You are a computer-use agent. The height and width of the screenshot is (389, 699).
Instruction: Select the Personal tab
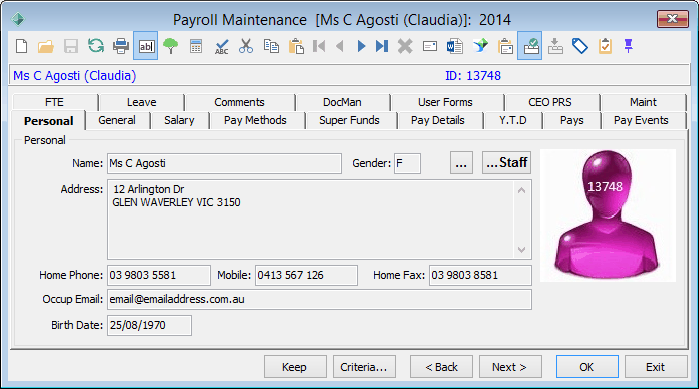point(49,121)
